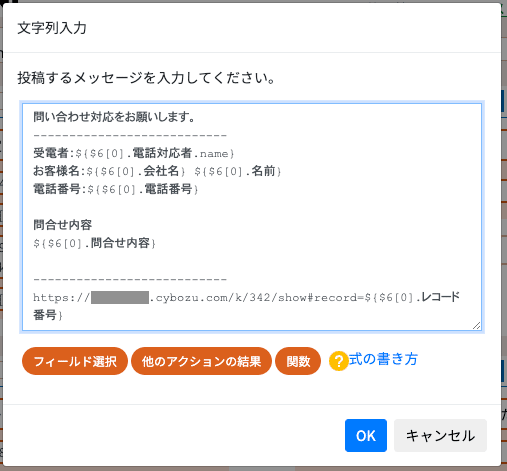Click the gray masked subdomain in URL
Screen dimensions: 507x471
click(120, 297)
